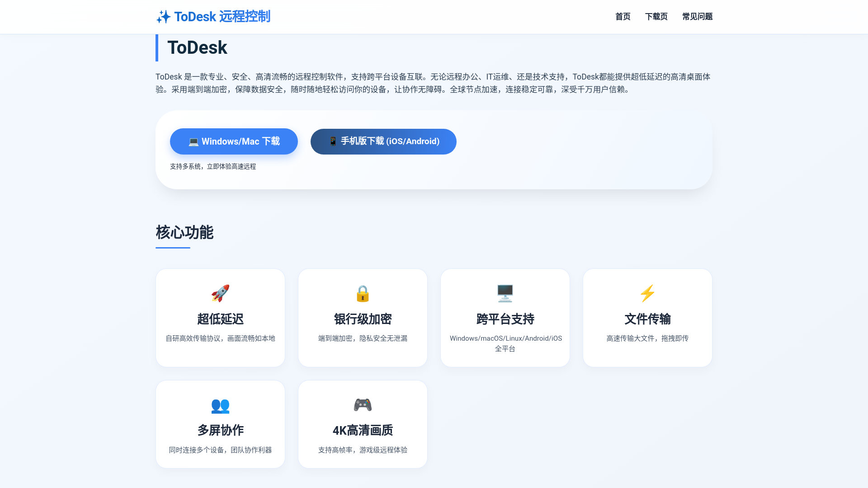Viewport: 868px width, 488px height.
Task: Open the ToDesk 远程控制 brand link
Action: (213, 17)
